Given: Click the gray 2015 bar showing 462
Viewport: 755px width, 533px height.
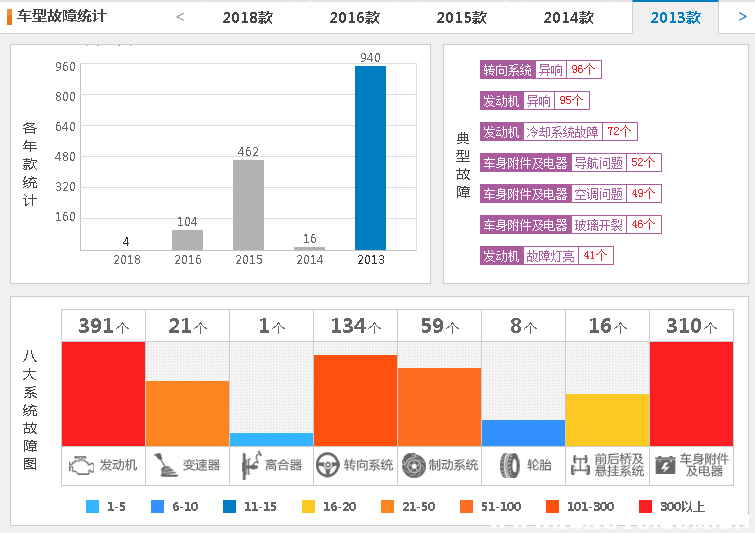Looking at the screenshot, I should pyautogui.click(x=248, y=205).
